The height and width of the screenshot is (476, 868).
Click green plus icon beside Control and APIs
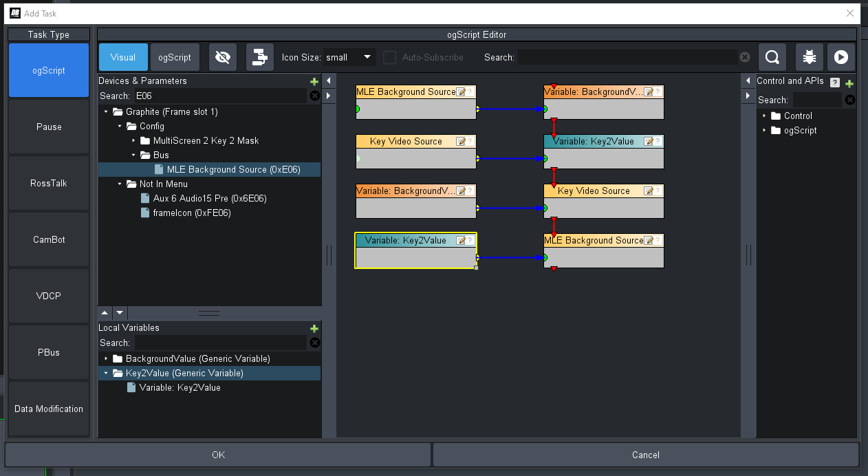(x=849, y=83)
